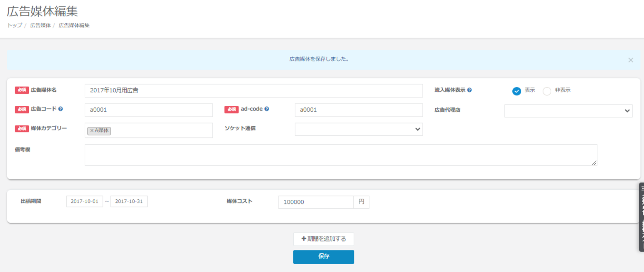The image size is (644, 272).
Task: Remove the A媒体 category tag
Action: 92,131
